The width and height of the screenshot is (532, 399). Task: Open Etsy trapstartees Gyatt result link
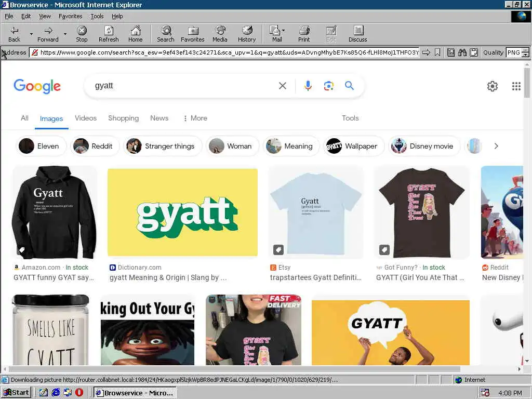point(315,277)
